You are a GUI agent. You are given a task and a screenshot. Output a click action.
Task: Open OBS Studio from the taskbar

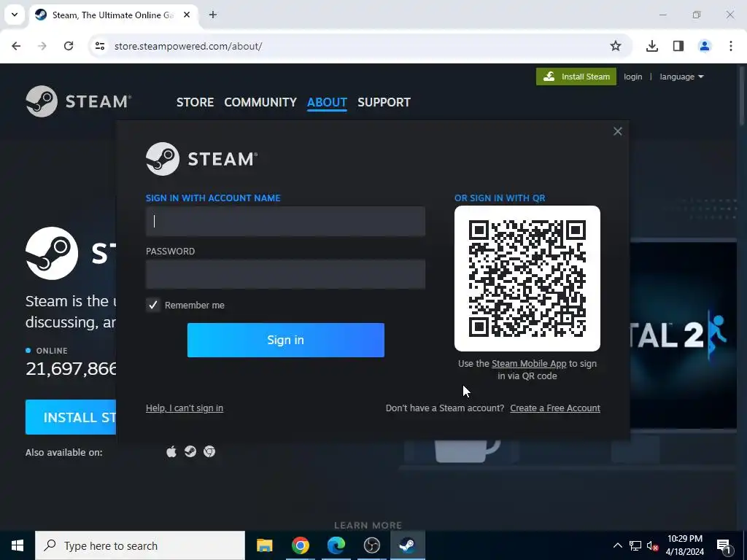pyautogui.click(x=371, y=545)
